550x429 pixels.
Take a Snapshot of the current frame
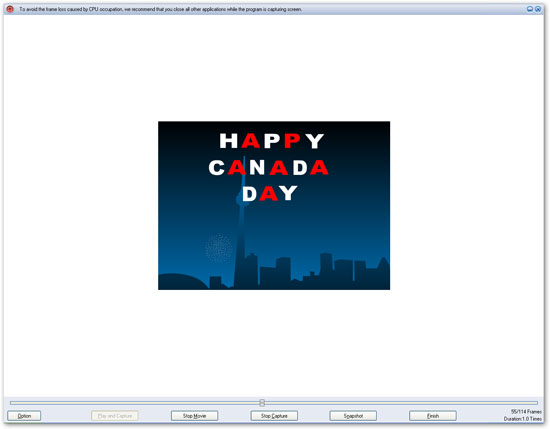[x=353, y=416]
